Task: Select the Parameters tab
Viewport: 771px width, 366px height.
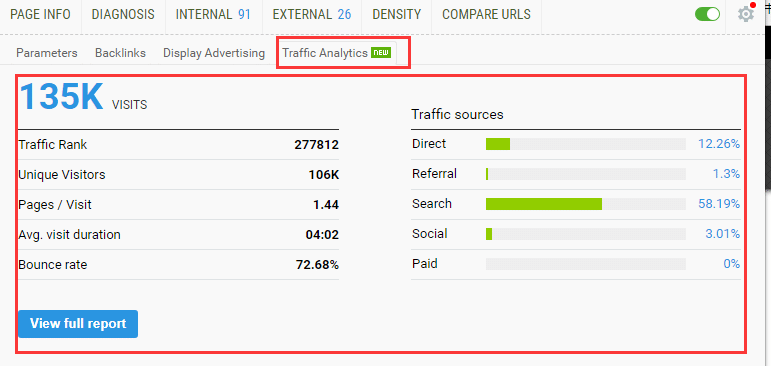Action: [47, 53]
